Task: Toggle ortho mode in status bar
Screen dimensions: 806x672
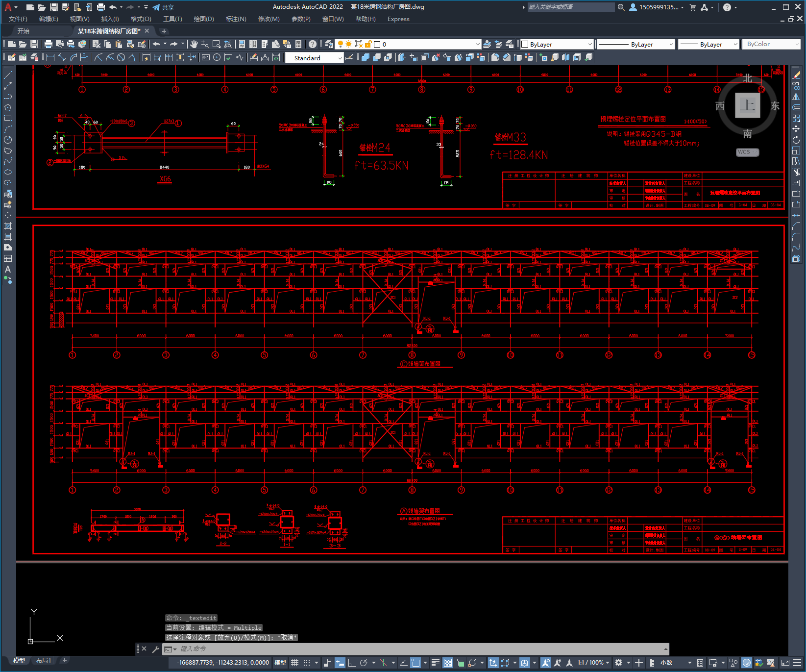Action: (352, 663)
